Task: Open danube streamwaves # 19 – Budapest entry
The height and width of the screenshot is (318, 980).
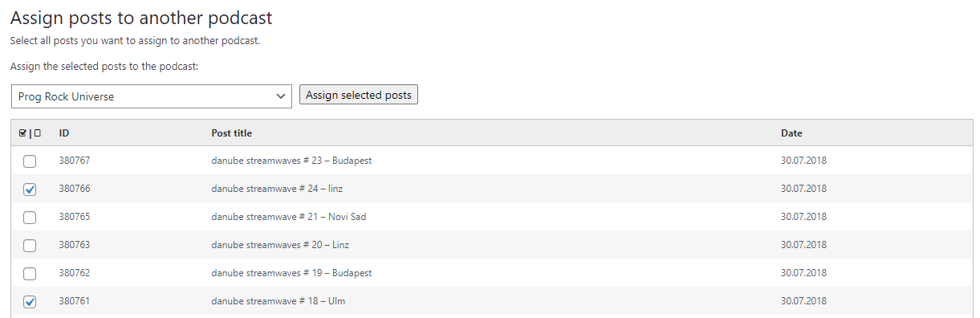Action: (x=291, y=273)
